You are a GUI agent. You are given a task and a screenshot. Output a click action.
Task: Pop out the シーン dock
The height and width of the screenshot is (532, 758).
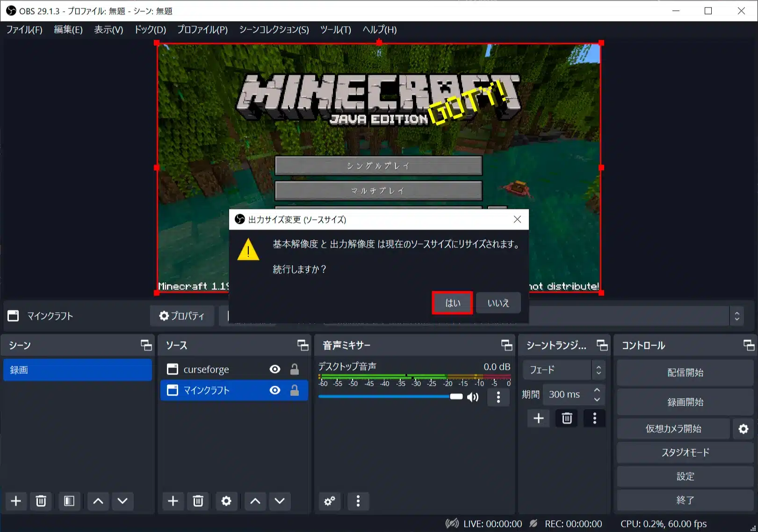pyautogui.click(x=146, y=345)
